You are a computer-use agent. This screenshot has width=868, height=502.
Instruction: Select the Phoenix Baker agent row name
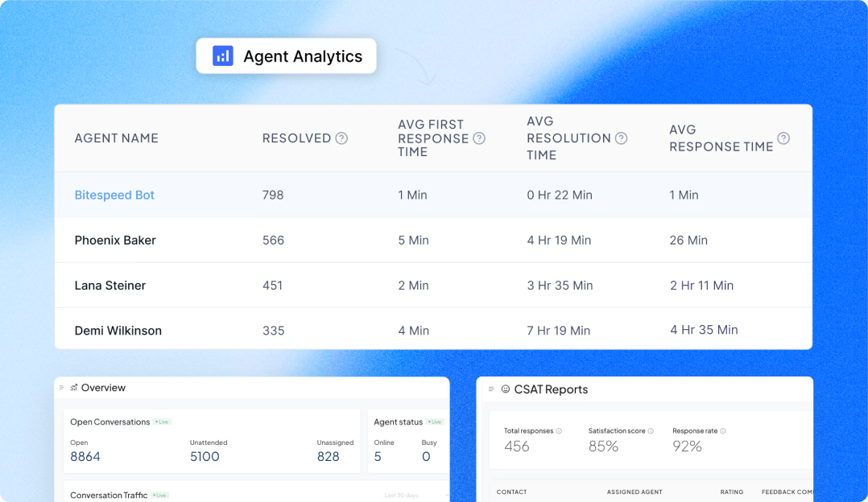click(x=115, y=241)
